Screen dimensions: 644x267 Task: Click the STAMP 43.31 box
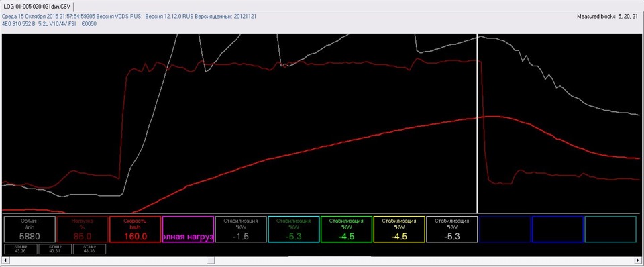(x=54, y=249)
